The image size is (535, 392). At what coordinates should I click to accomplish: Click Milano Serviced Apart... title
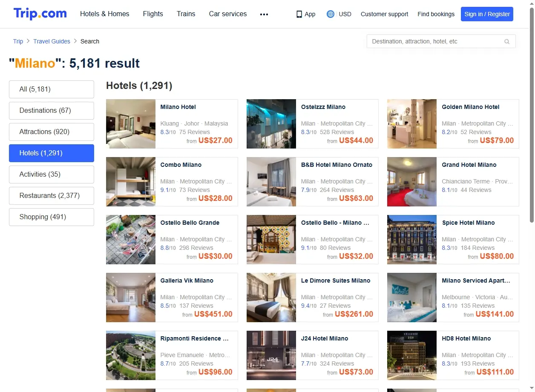tap(476, 280)
